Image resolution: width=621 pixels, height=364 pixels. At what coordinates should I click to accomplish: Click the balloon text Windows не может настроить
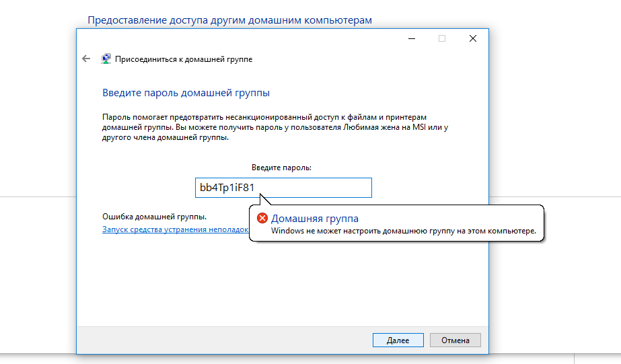(404, 231)
